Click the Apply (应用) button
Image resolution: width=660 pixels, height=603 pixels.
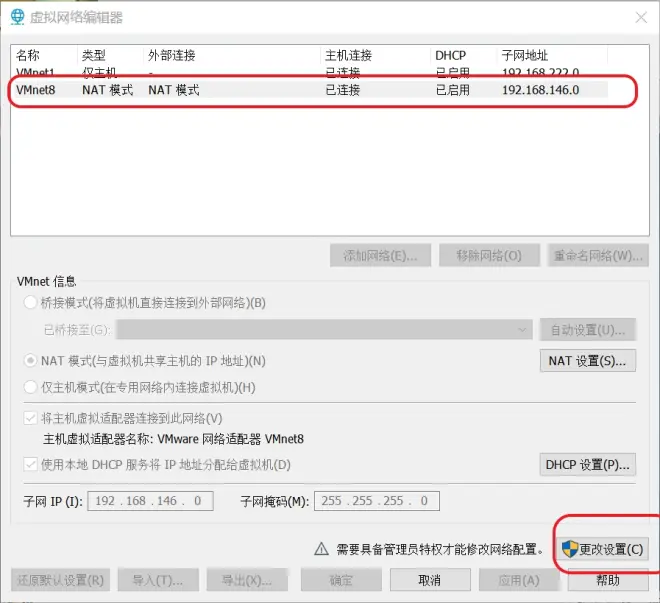point(519,580)
